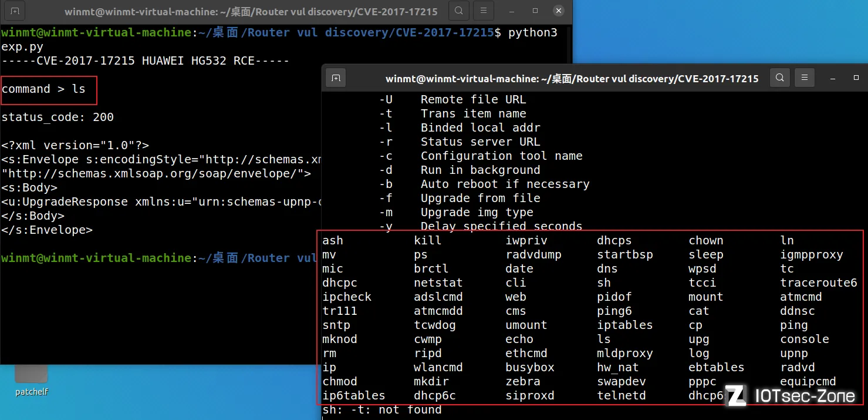Open the hamburger menu in the front terminal
Image resolution: width=868 pixels, height=420 pixels.
pyautogui.click(x=804, y=78)
